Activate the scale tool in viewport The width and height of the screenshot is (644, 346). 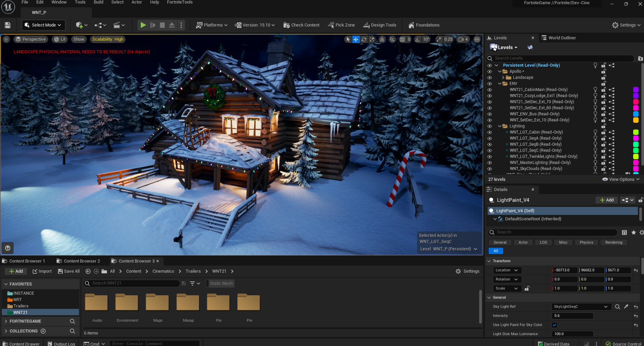click(x=372, y=39)
